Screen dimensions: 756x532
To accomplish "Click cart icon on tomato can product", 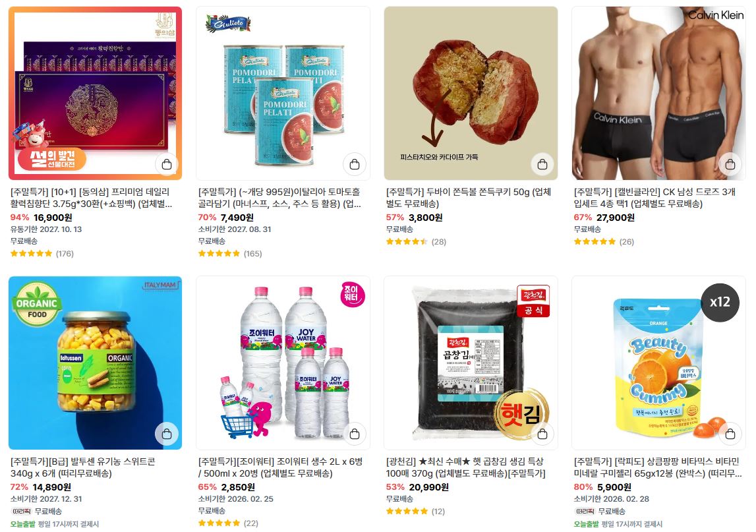I will (355, 164).
